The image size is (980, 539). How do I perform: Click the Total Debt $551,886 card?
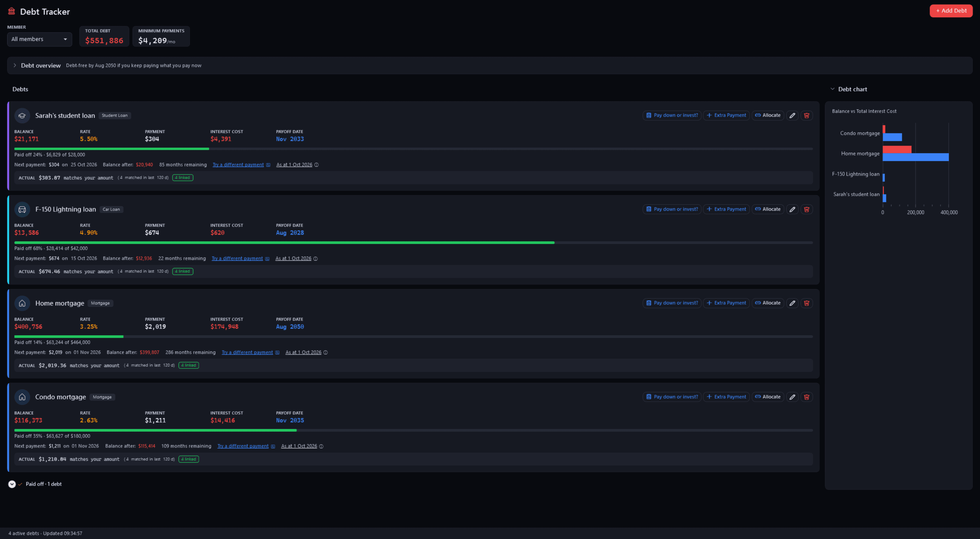[x=104, y=37]
